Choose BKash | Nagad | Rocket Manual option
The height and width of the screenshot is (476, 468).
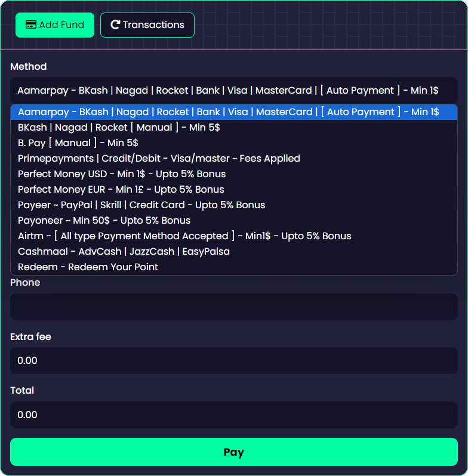tap(234, 127)
